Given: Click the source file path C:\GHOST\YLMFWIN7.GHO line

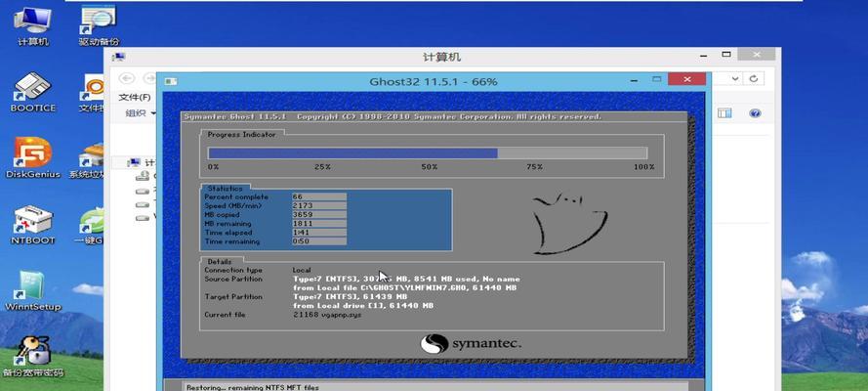Looking at the screenshot, I should 404,288.
